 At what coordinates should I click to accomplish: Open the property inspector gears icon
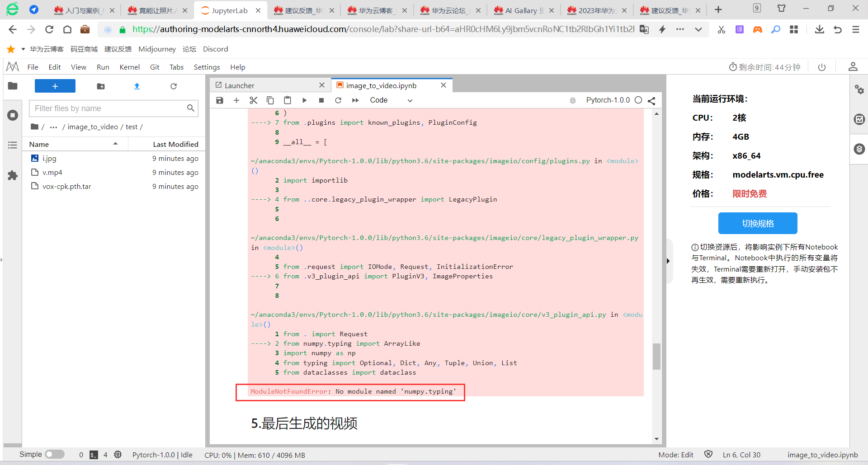(859, 89)
